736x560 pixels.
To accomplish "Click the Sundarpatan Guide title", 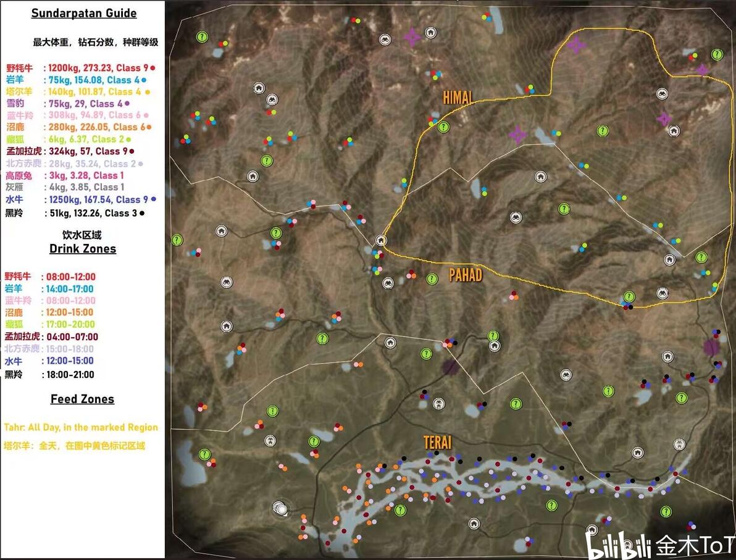I will click(x=84, y=13).
